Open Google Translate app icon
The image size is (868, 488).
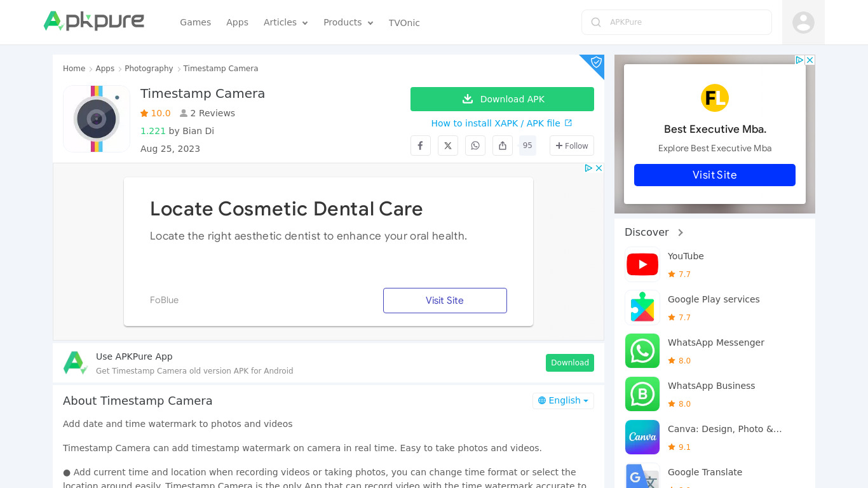point(642,476)
